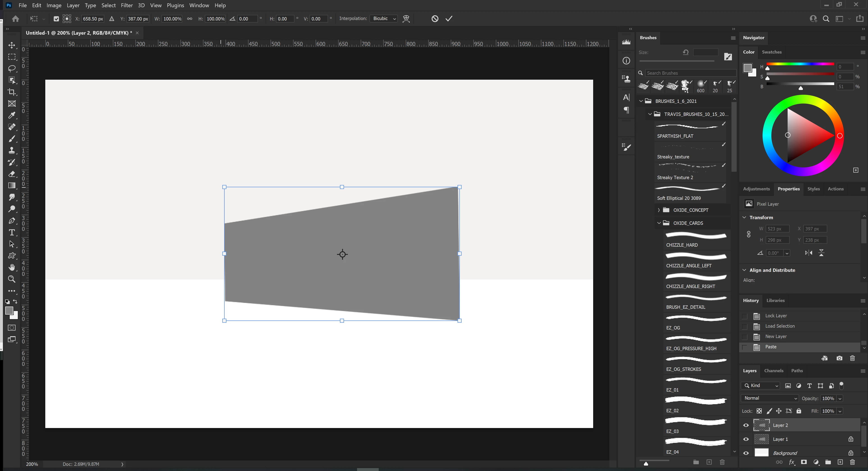Select the Type tool
This screenshot has height=471, width=868.
tap(12, 233)
